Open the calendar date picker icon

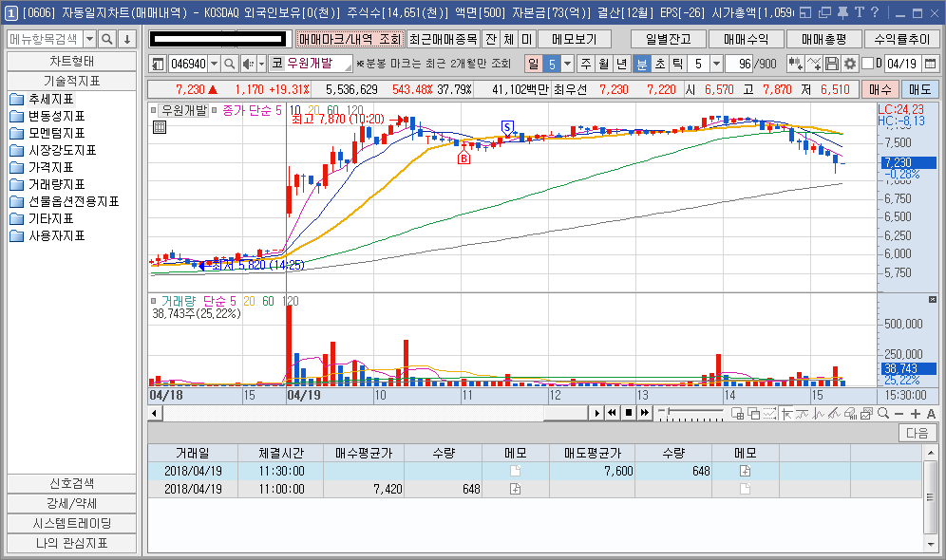coord(930,64)
